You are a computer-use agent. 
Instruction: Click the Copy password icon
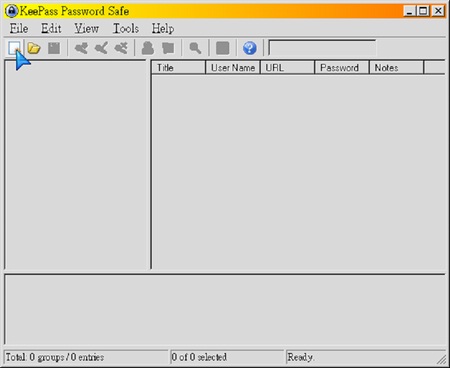click(x=168, y=48)
